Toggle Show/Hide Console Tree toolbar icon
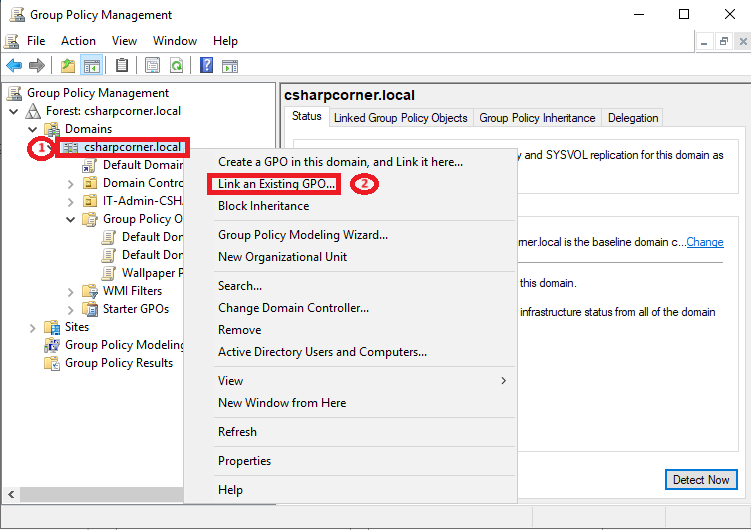751x530 pixels. point(91,65)
